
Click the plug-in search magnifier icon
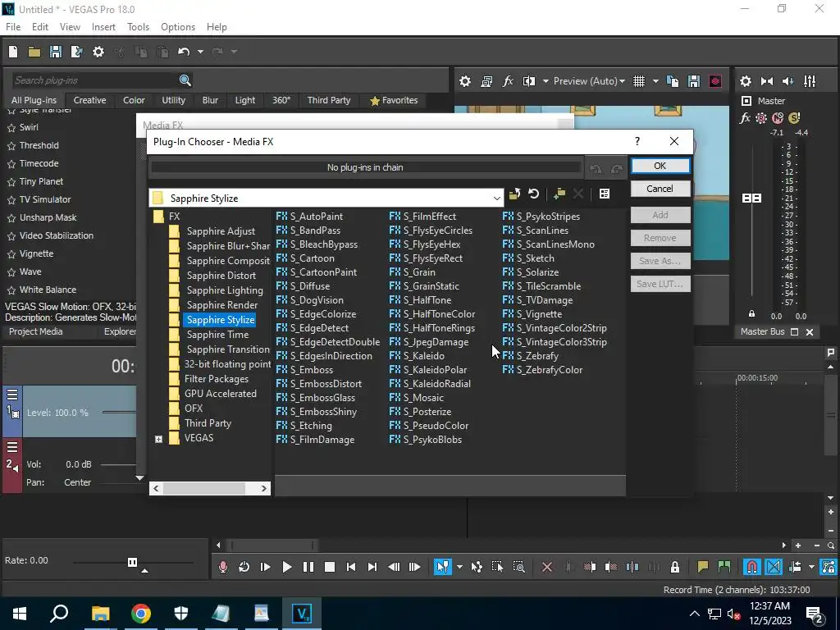(x=185, y=80)
